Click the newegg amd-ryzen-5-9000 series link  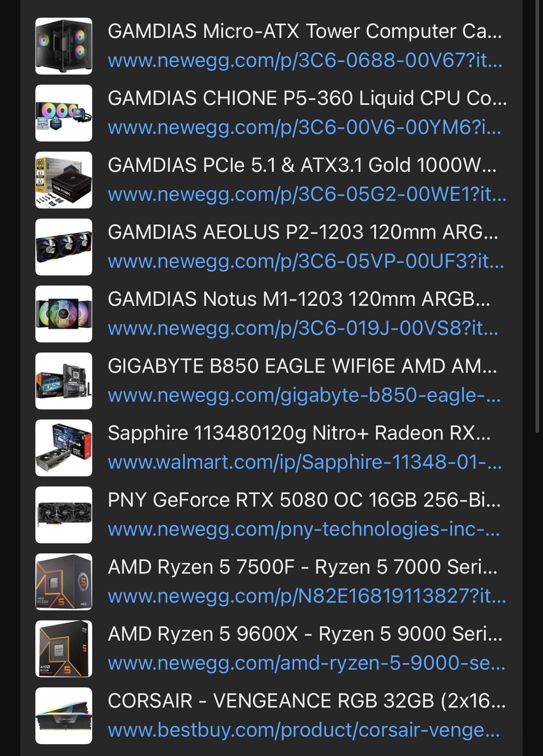tap(306, 663)
